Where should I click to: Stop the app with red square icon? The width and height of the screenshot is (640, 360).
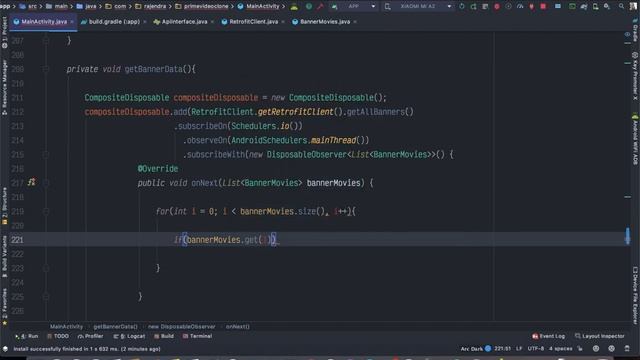click(x=543, y=6)
